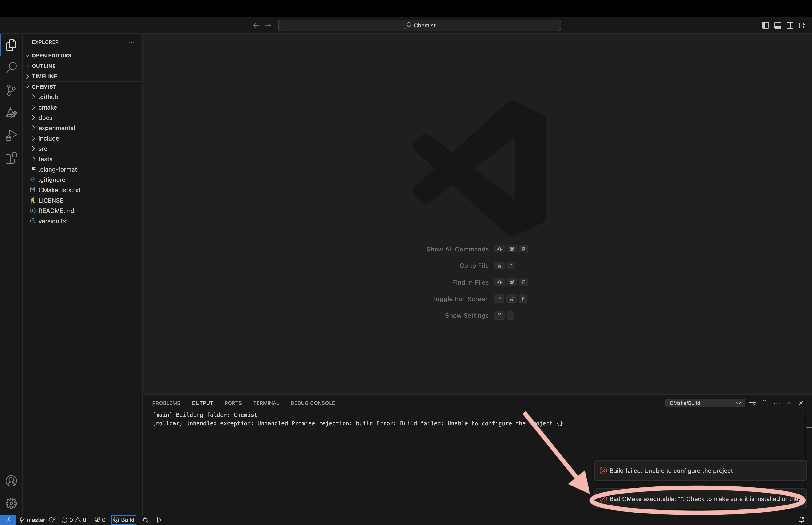Expand the docs folder
The width and height of the screenshot is (812, 525).
(x=82, y=118)
